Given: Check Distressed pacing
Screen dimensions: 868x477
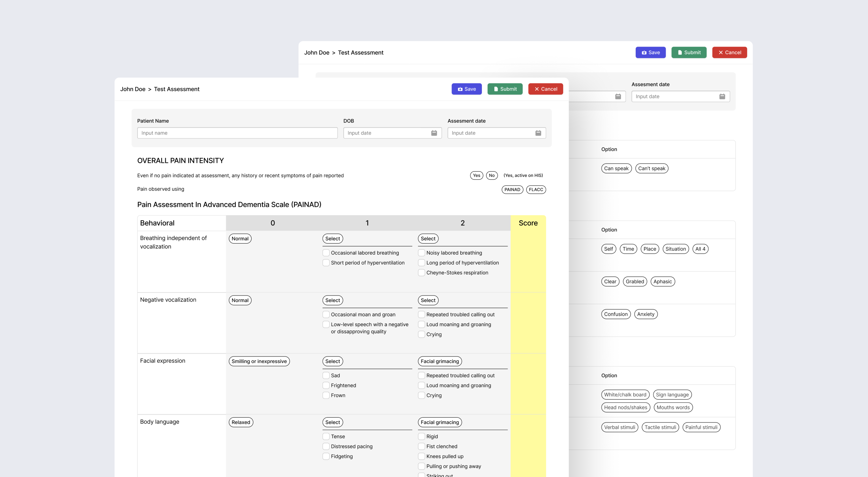Looking at the screenshot, I should click(x=326, y=446).
